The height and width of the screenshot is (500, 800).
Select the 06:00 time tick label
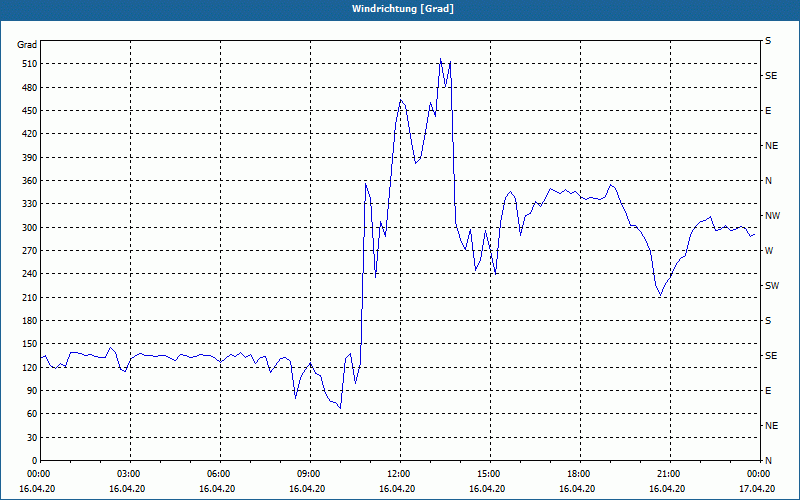[220, 474]
